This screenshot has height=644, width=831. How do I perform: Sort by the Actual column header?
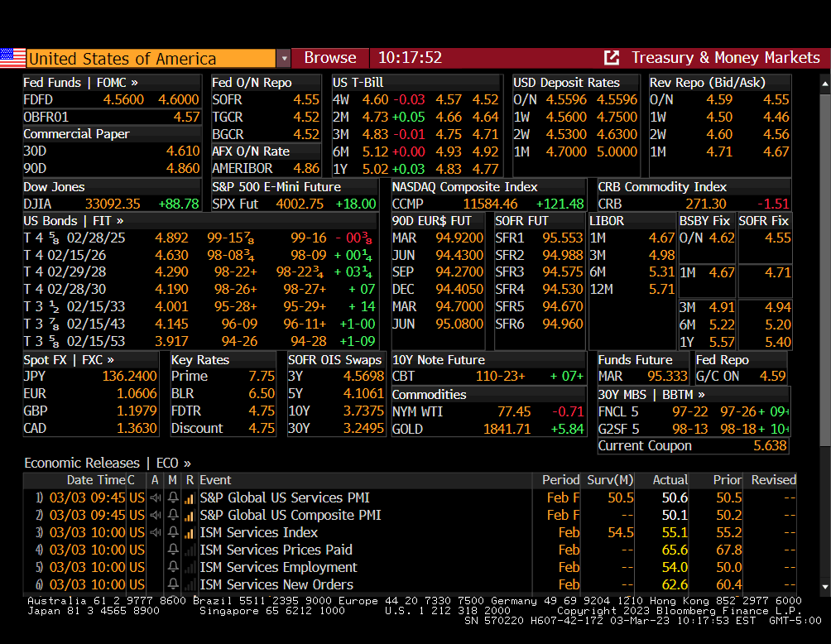point(670,480)
